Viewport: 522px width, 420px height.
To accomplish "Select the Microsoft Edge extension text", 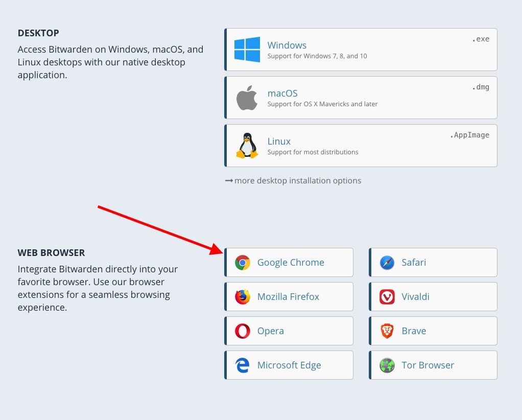I will [289, 365].
